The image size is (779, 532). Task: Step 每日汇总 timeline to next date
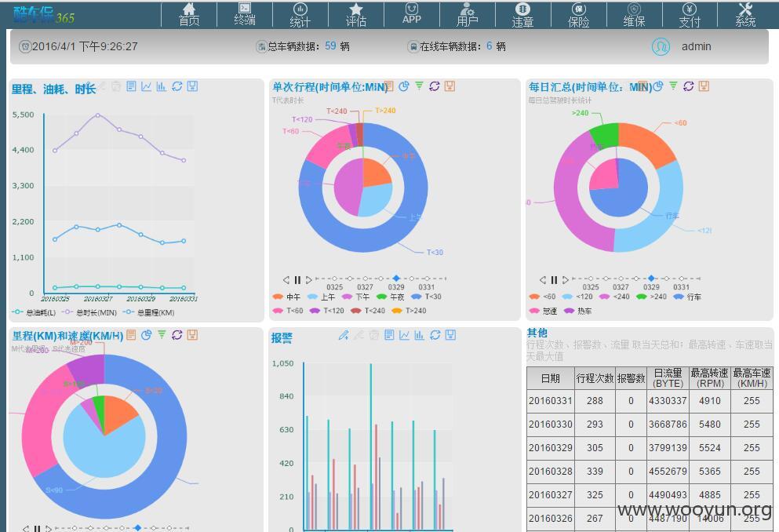tap(565, 279)
